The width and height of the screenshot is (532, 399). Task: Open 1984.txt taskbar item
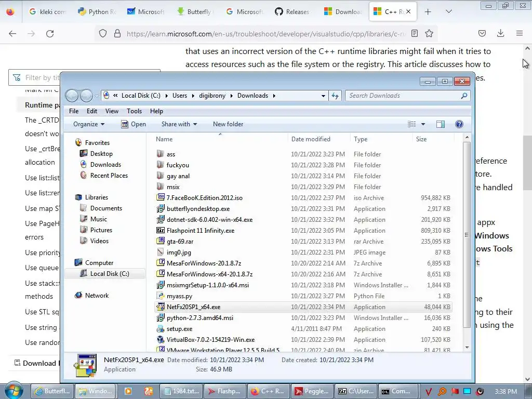(x=182, y=391)
